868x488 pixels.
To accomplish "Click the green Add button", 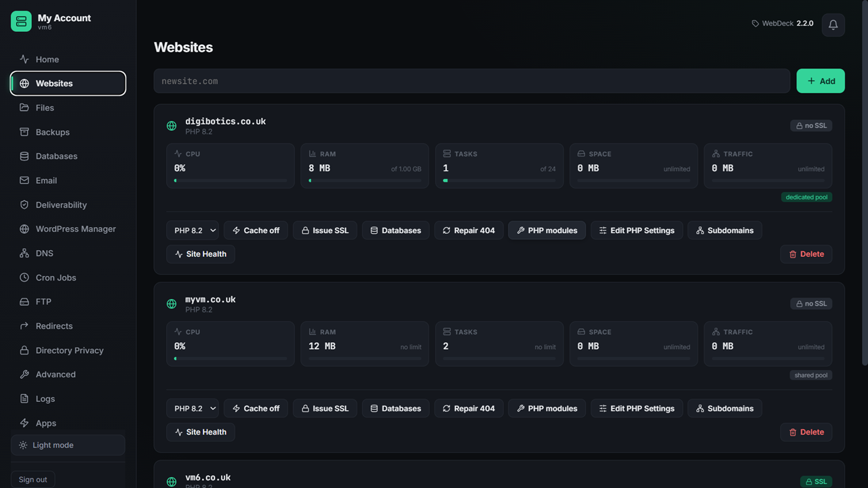I will pyautogui.click(x=821, y=81).
